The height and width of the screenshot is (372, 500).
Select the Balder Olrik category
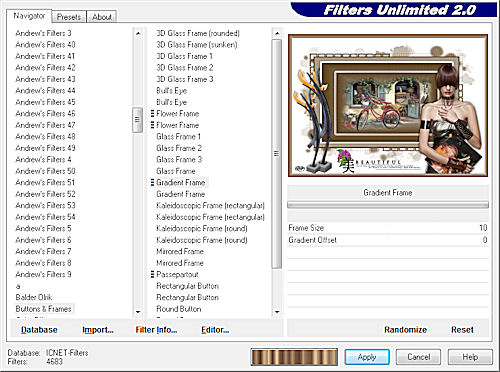pyautogui.click(x=34, y=297)
